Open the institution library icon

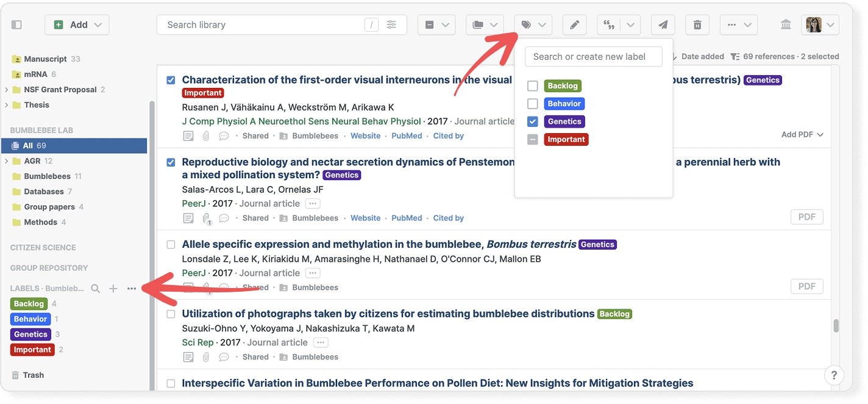tap(786, 25)
